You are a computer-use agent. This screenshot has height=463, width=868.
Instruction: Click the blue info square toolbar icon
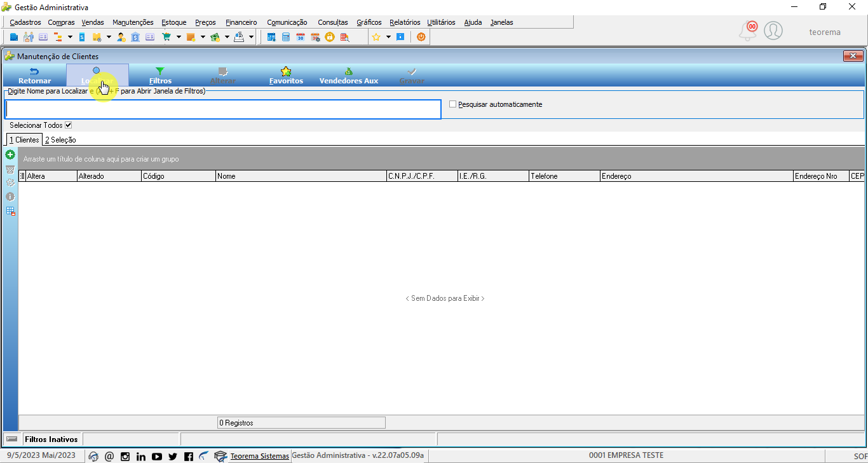point(400,37)
